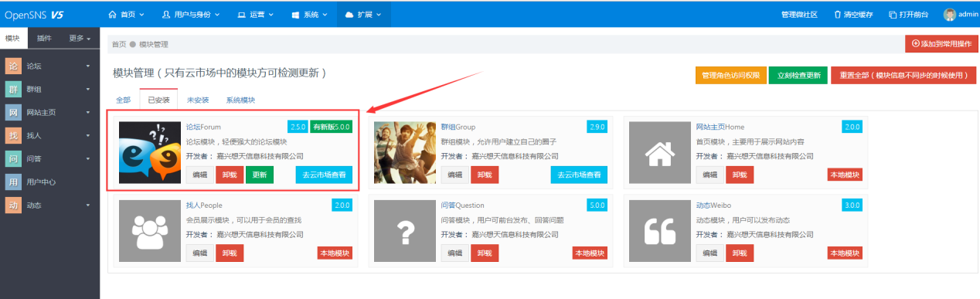Click the person icon in 用户与身份 menu
This screenshot has height=299, width=980.
[x=167, y=14]
